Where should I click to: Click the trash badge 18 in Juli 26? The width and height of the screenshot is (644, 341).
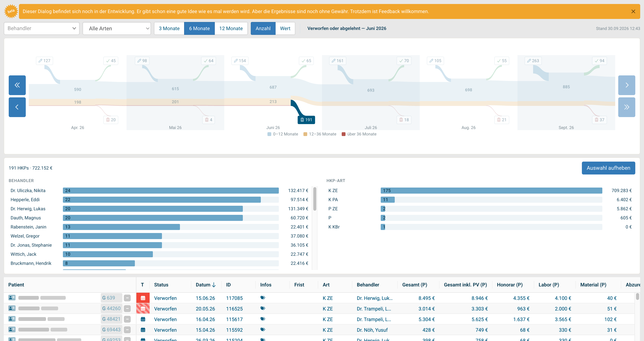(x=404, y=120)
